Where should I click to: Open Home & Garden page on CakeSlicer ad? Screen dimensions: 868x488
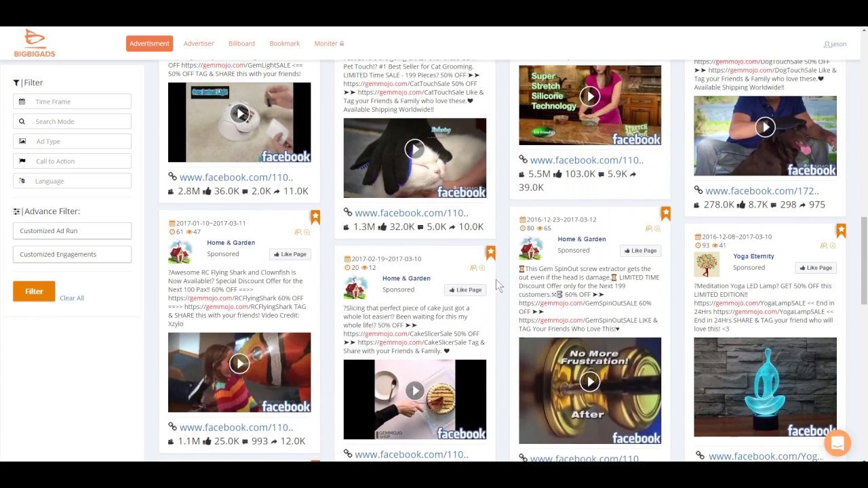406,279
